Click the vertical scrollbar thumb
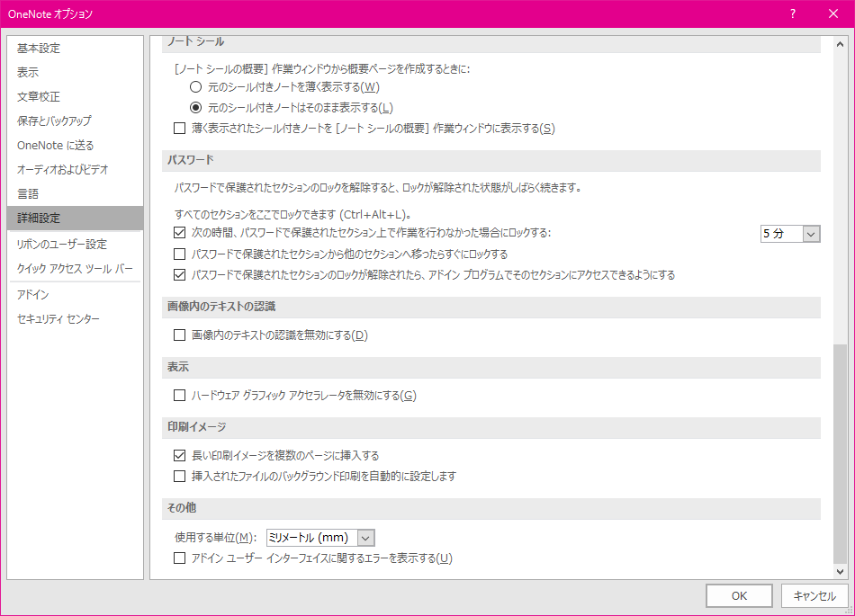The height and width of the screenshot is (616, 855). pos(841,454)
